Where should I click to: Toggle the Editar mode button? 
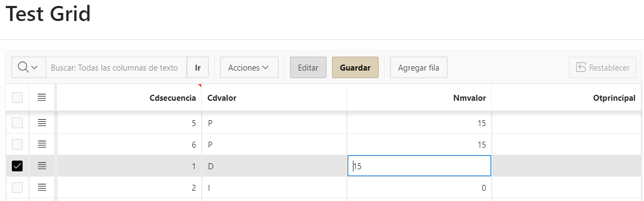coord(308,67)
